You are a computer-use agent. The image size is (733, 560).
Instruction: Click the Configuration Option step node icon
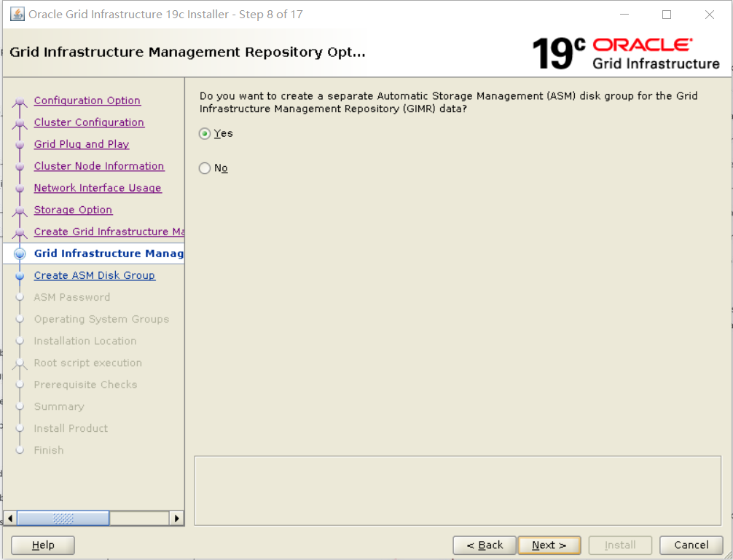[20, 101]
